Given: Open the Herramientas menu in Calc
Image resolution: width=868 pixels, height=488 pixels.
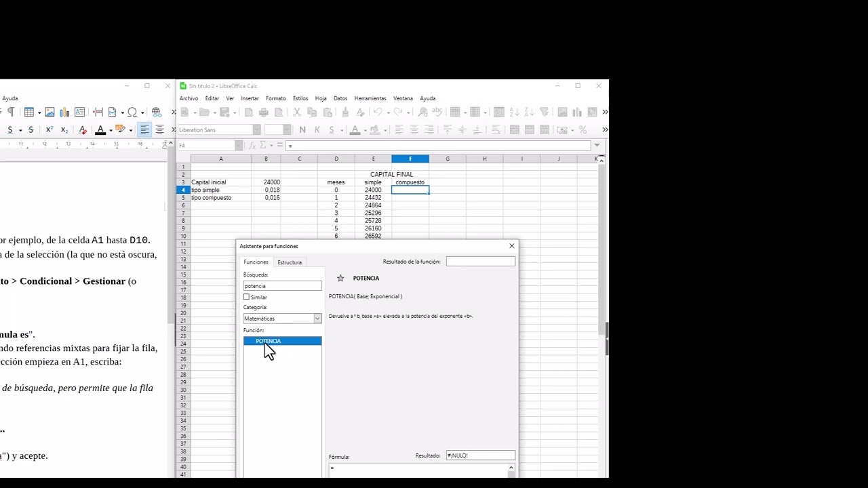Looking at the screenshot, I should coord(370,98).
